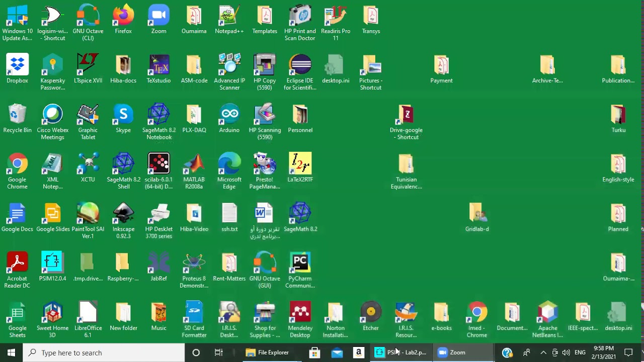The height and width of the screenshot is (362, 644).
Task: Select the PaintTool SAI icon
Action: 88,221
